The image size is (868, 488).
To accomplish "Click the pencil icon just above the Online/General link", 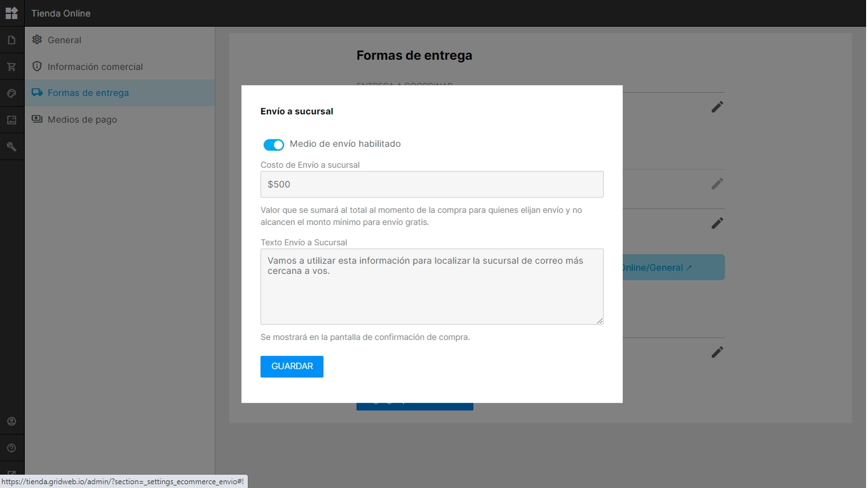I will point(717,224).
